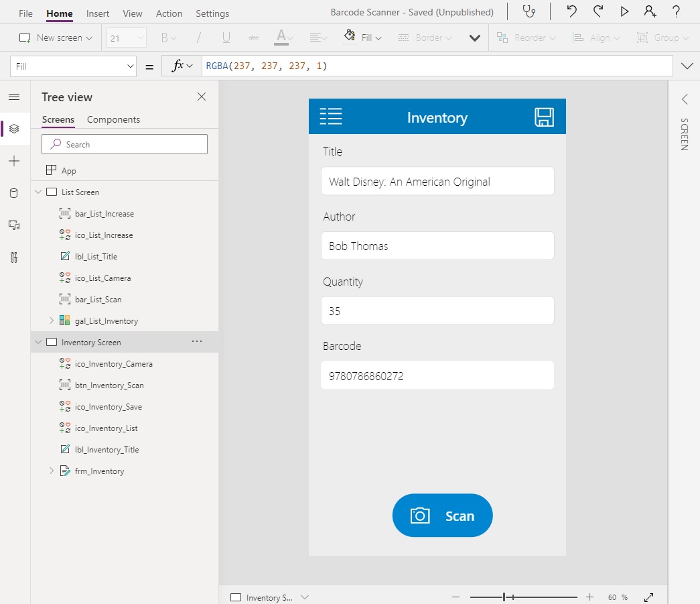Undo the last action

click(x=571, y=12)
